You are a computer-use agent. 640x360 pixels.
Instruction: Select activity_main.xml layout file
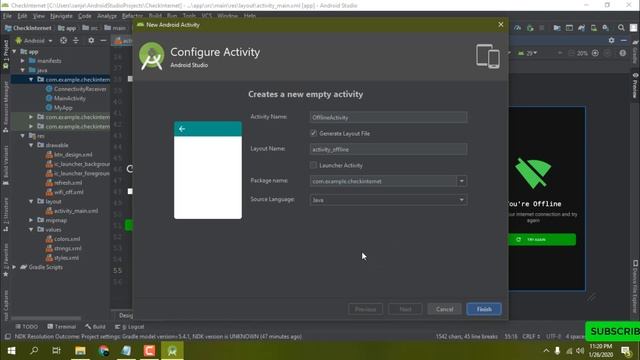(72, 211)
